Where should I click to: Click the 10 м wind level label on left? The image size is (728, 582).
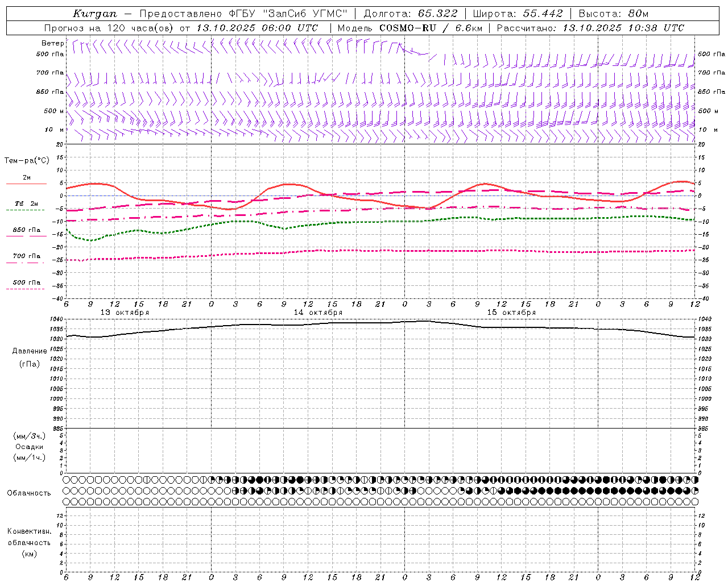point(55,130)
